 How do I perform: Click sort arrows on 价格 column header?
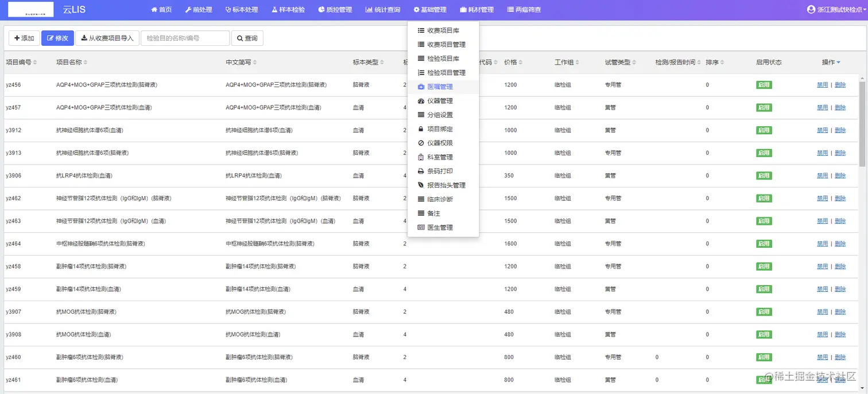click(520, 62)
